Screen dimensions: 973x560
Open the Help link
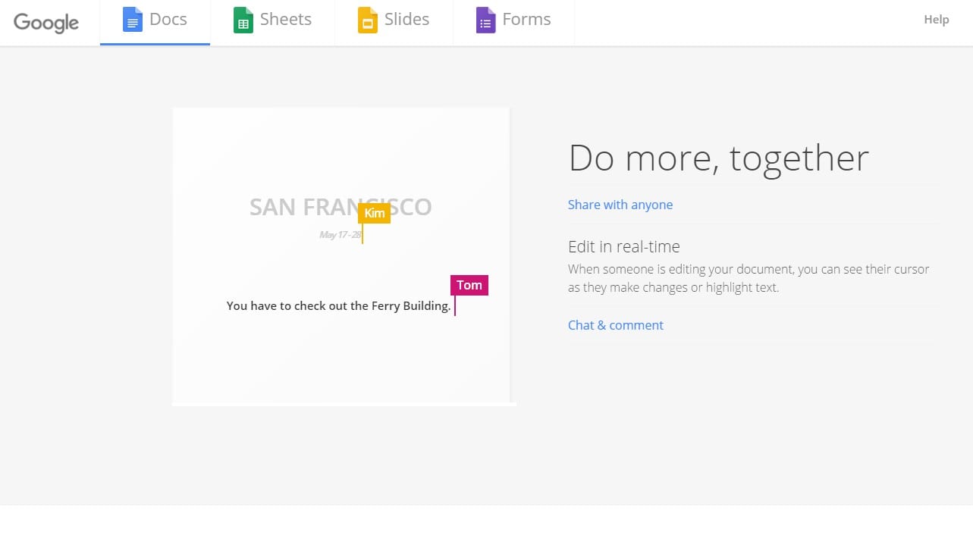pos(936,20)
